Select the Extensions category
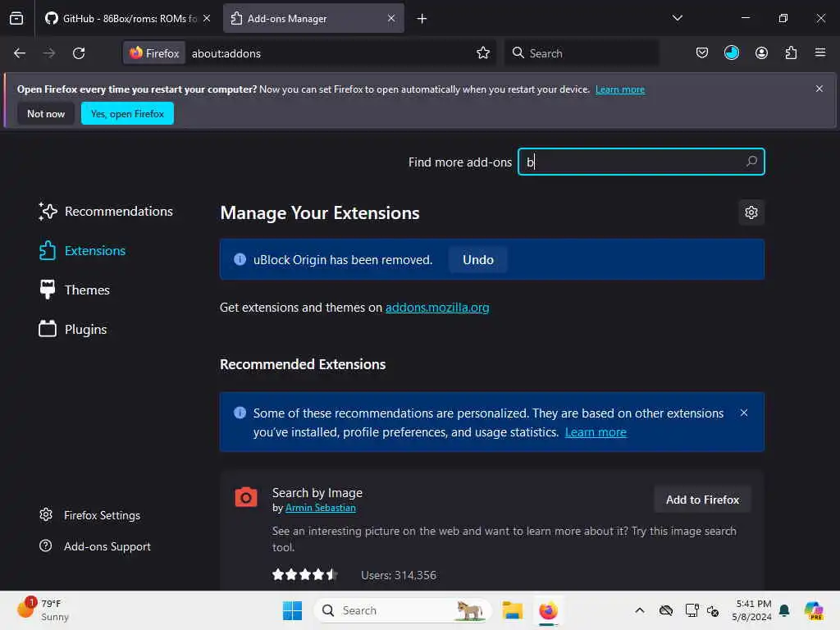This screenshot has width=840, height=630. click(x=82, y=251)
